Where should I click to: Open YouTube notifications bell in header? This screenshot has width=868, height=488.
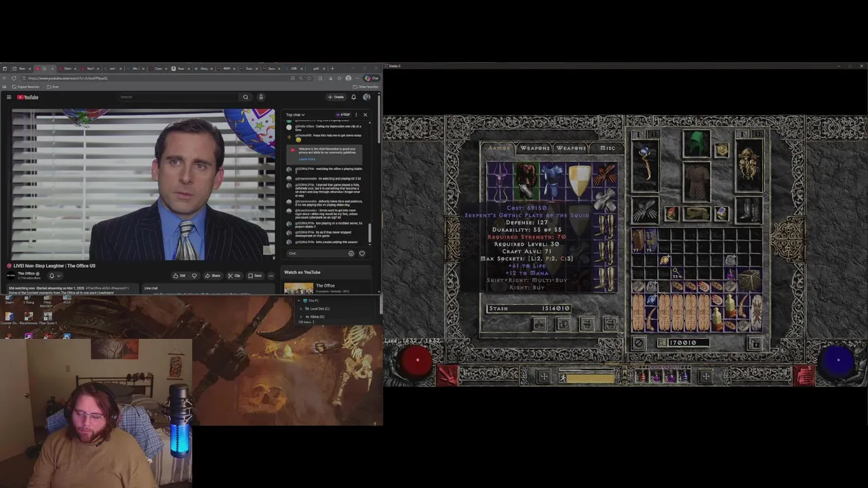353,97
